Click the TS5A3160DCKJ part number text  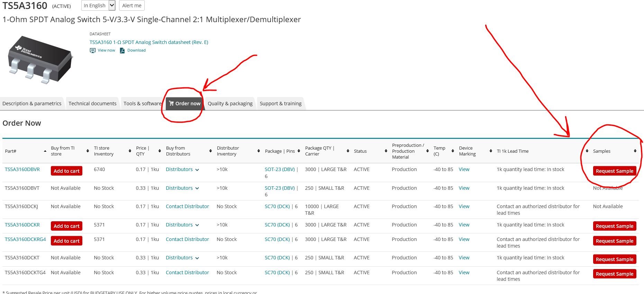coord(21,206)
